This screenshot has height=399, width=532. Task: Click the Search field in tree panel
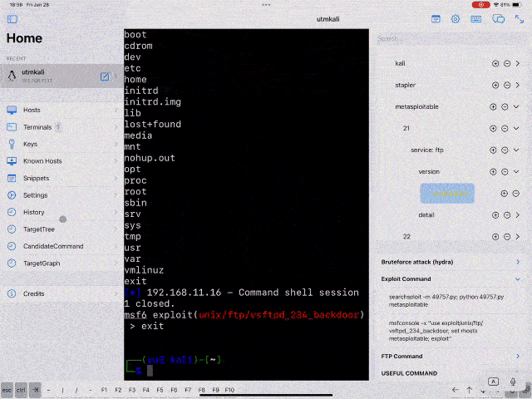tap(451, 39)
